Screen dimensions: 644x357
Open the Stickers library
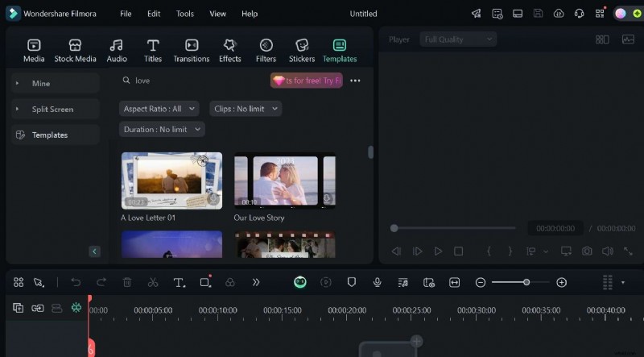[302, 50]
